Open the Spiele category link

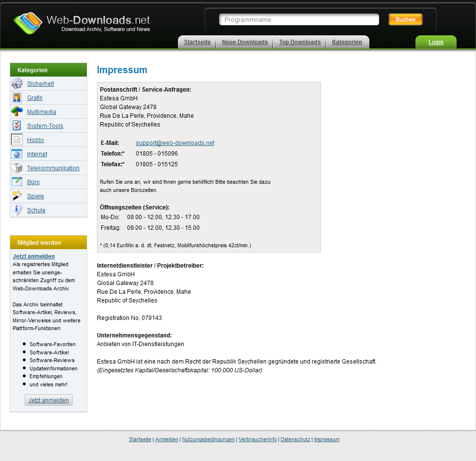click(35, 196)
